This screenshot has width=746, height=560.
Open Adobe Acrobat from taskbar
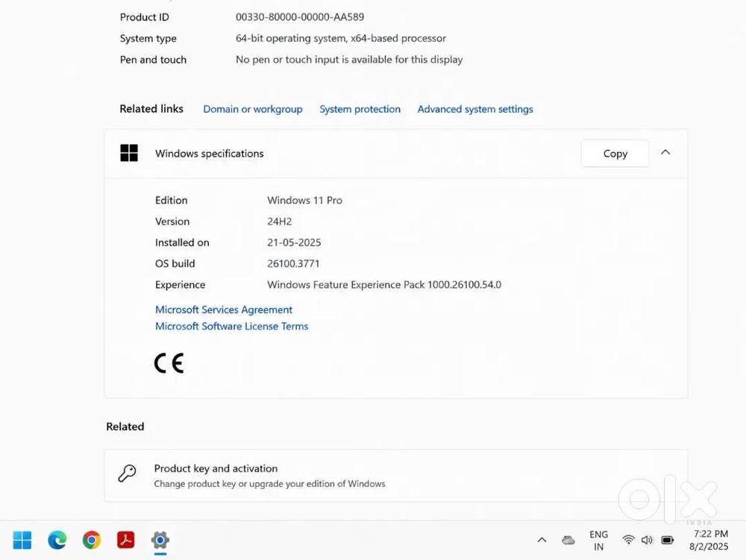(x=125, y=540)
